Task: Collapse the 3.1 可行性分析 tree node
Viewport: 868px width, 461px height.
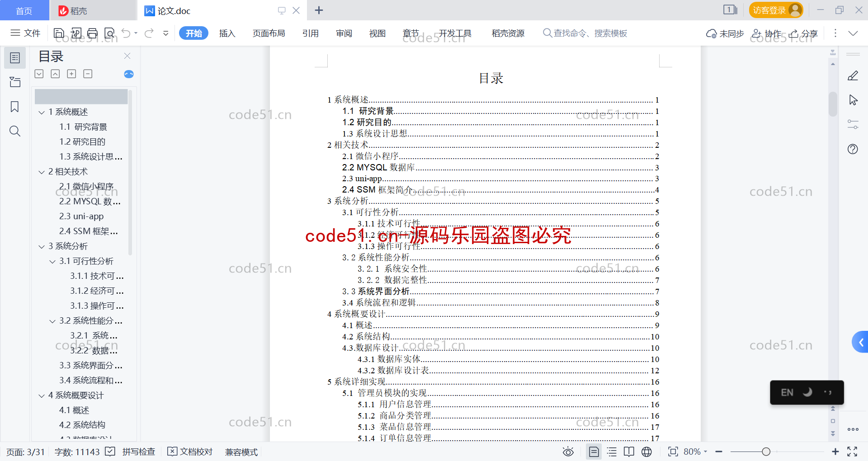Action: coord(52,261)
